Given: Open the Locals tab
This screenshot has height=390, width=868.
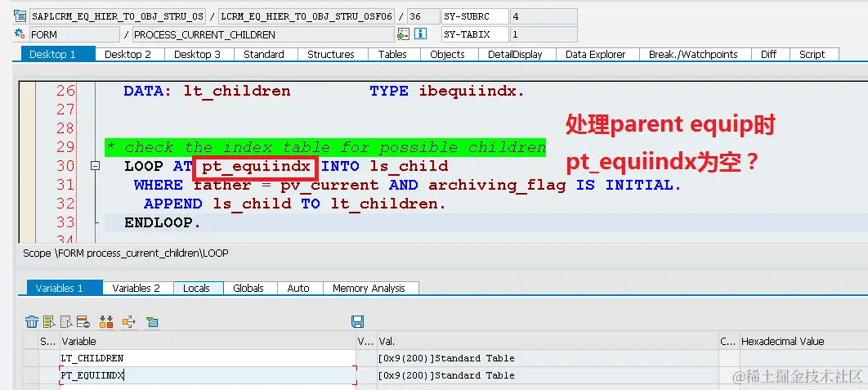Looking at the screenshot, I should pos(198,288).
